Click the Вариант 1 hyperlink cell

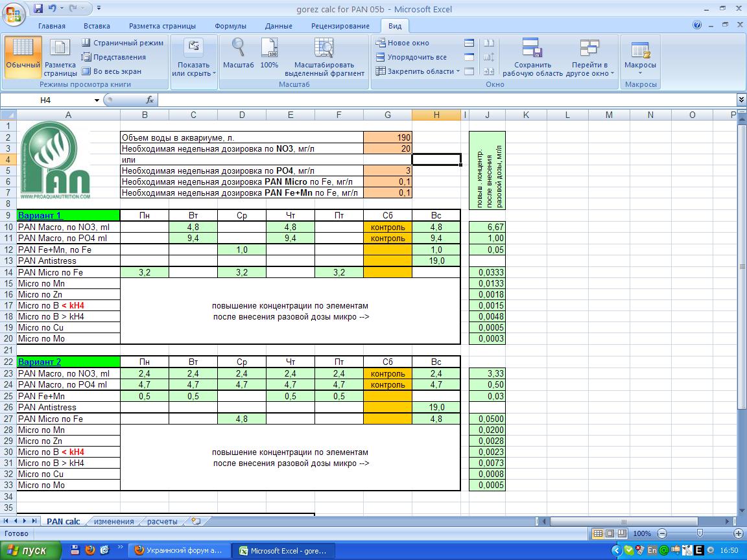pos(40,215)
